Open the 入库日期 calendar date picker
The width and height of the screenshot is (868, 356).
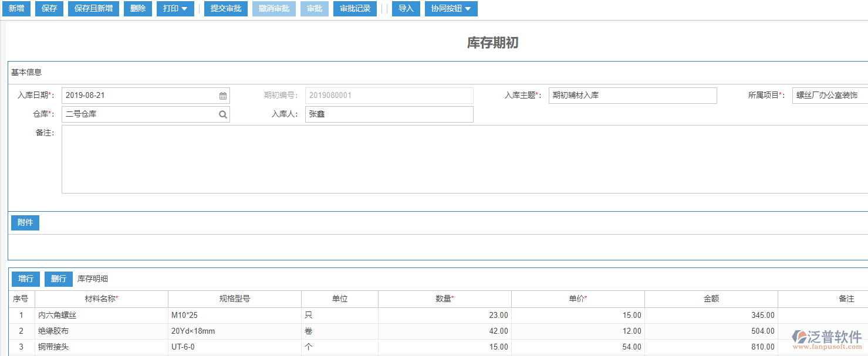222,95
